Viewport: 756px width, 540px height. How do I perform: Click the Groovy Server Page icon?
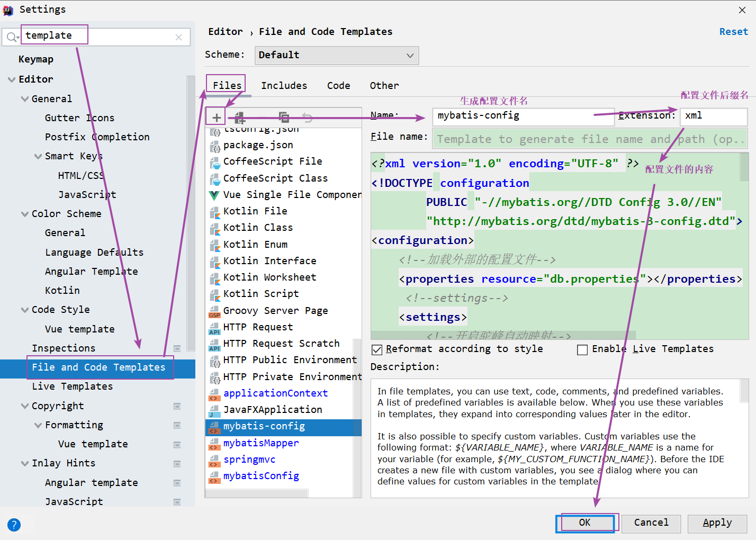click(214, 311)
